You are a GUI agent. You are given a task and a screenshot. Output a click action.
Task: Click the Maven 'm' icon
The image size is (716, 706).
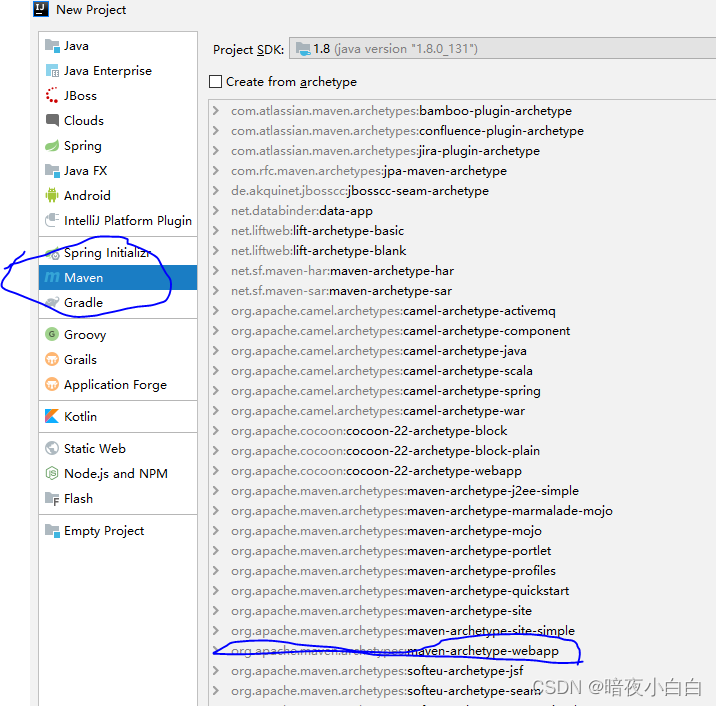(52, 277)
